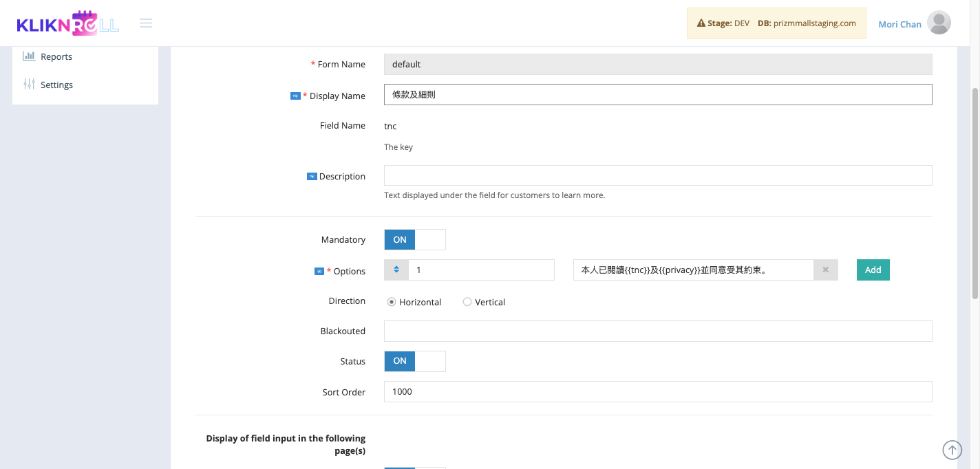The image size is (980, 469).
Task: Click the 'The key' hint text
Action: [x=398, y=147]
